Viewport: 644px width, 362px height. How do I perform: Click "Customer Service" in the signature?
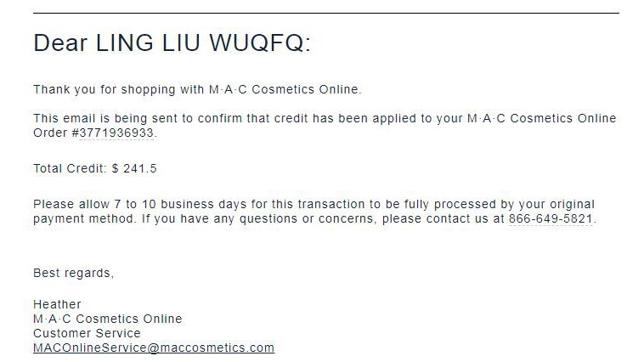[87, 333]
